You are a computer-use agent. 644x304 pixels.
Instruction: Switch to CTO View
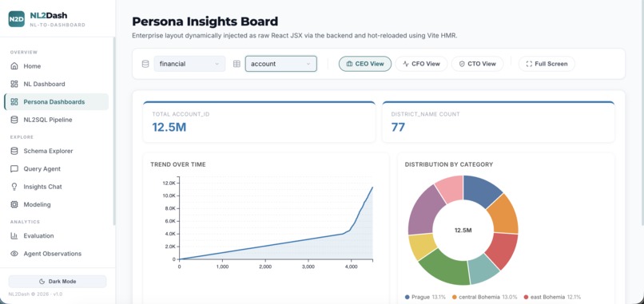click(477, 64)
